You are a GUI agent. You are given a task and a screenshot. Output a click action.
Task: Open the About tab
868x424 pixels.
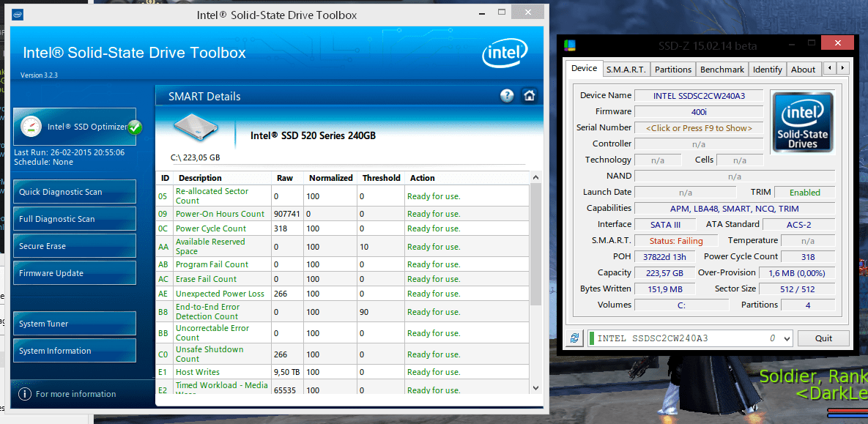(803, 69)
